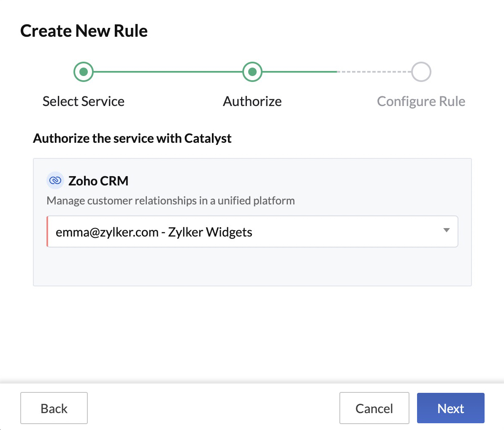Viewport: 504px width, 430px height.
Task: Select the Select Service step indicator circle
Action: pyautogui.click(x=83, y=71)
